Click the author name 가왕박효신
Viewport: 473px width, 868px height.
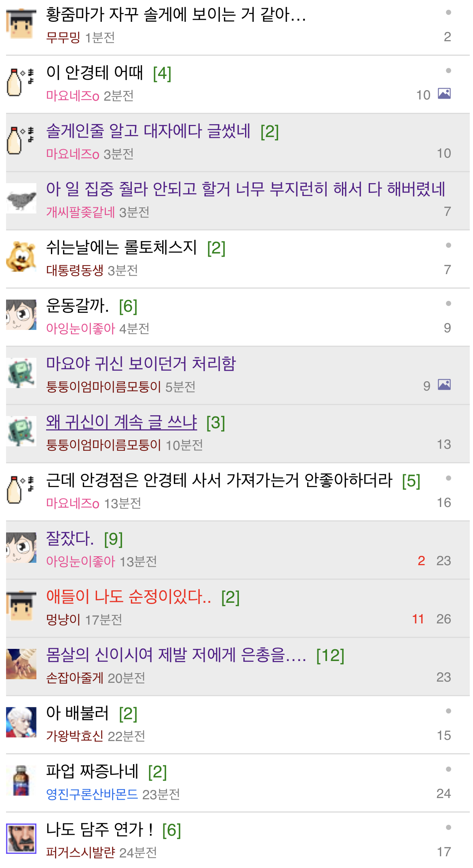[x=75, y=736]
